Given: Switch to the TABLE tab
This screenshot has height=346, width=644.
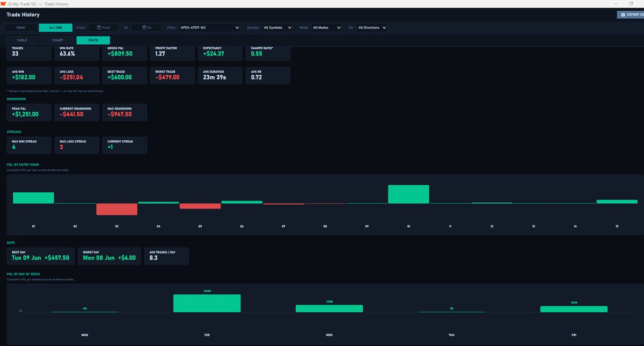Looking at the screenshot, I should click(22, 40).
